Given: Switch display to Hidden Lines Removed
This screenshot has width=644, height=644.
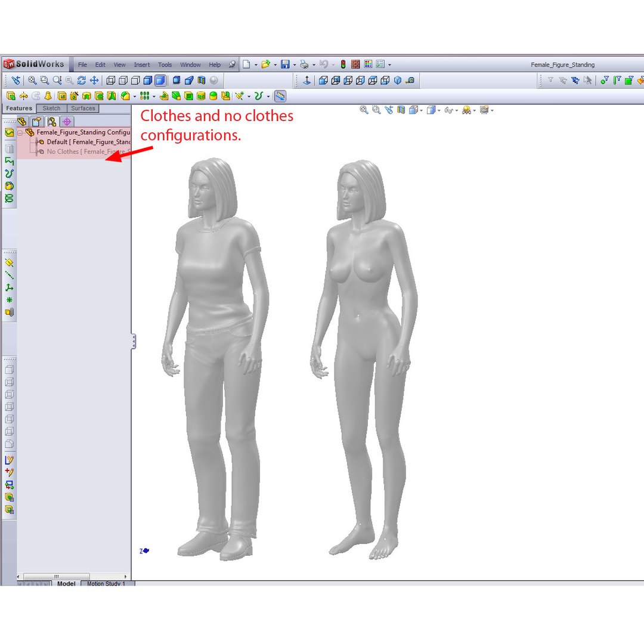Looking at the screenshot, I should point(135,80).
